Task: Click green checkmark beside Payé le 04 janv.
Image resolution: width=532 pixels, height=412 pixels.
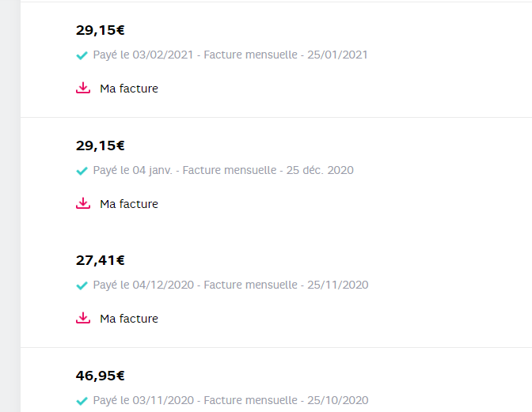Action: 81,171
